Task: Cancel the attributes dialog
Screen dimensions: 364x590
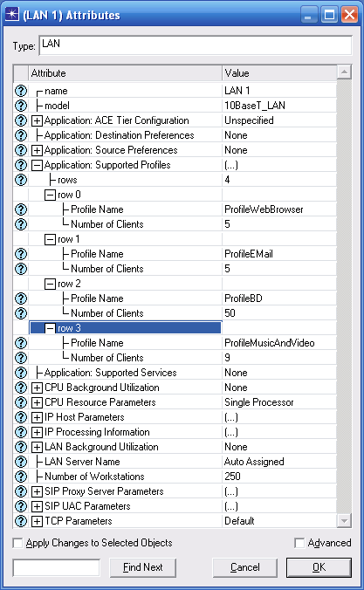Action: click(x=245, y=567)
